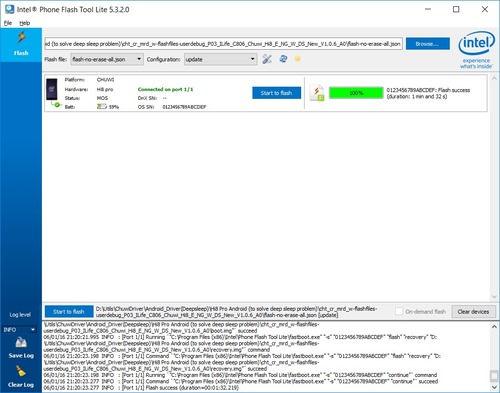Image resolution: width=500 pixels, height=393 pixels.
Task: Close the Phone Flash Tool window
Action: pyautogui.click(x=485, y=9)
